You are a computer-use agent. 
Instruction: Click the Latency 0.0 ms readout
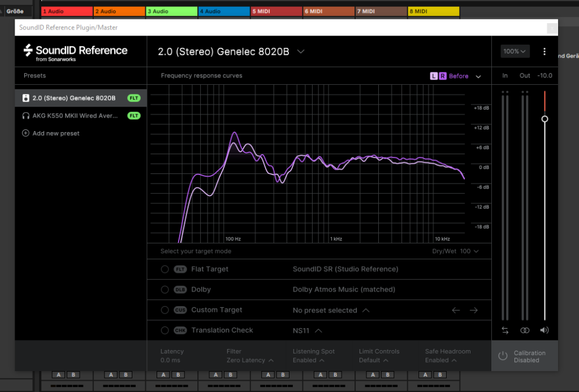coord(172,356)
